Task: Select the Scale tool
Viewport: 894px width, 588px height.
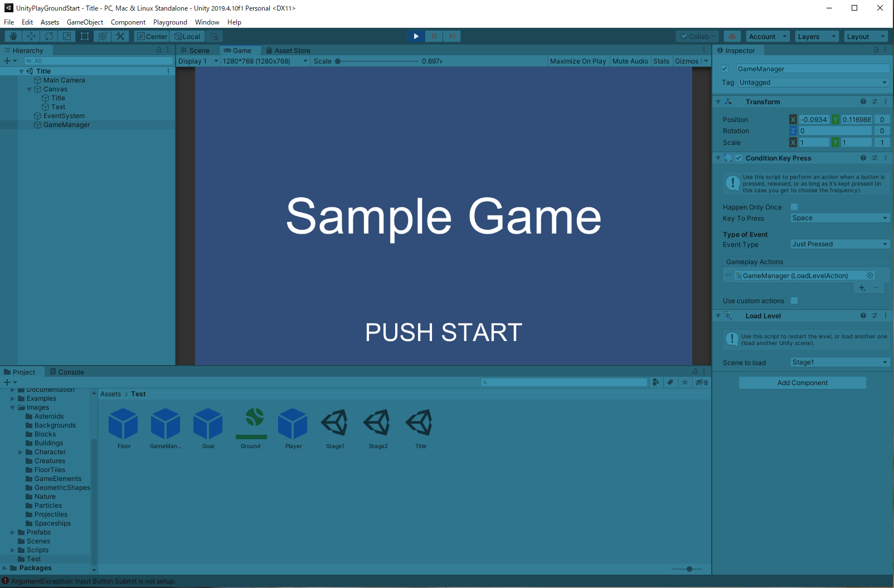Action: click(x=67, y=36)
